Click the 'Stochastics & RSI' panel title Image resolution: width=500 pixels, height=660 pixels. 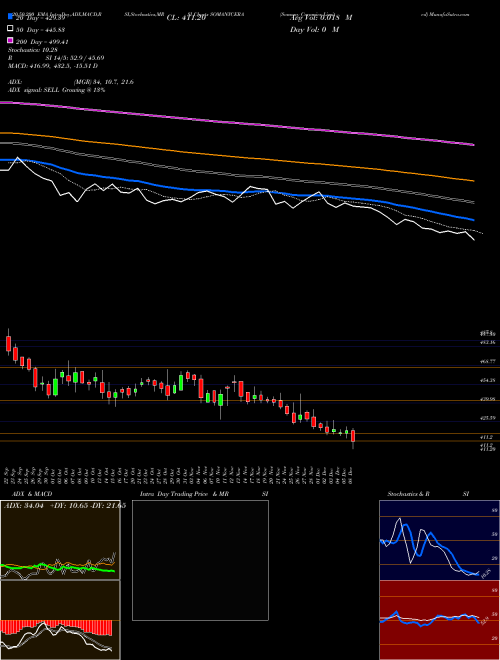click(428, 494)
